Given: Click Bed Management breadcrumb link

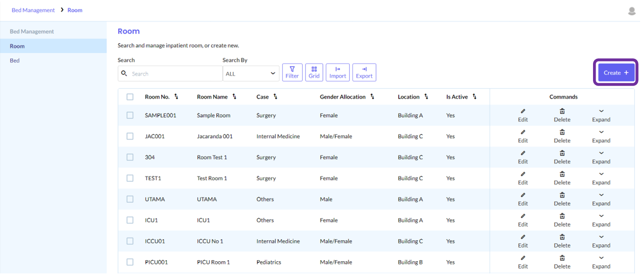Looking at the screenshot, I should point(33,10).
